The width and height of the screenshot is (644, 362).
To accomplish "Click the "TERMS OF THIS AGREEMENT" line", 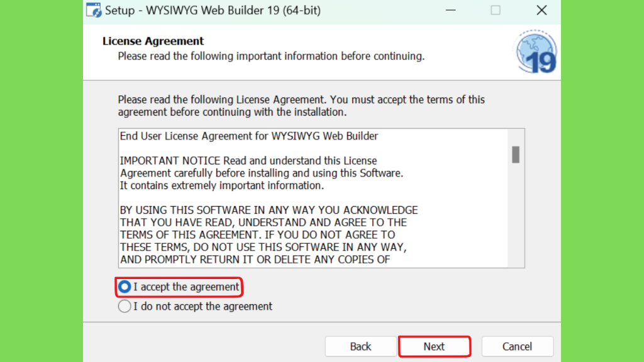I will point(257,235).
